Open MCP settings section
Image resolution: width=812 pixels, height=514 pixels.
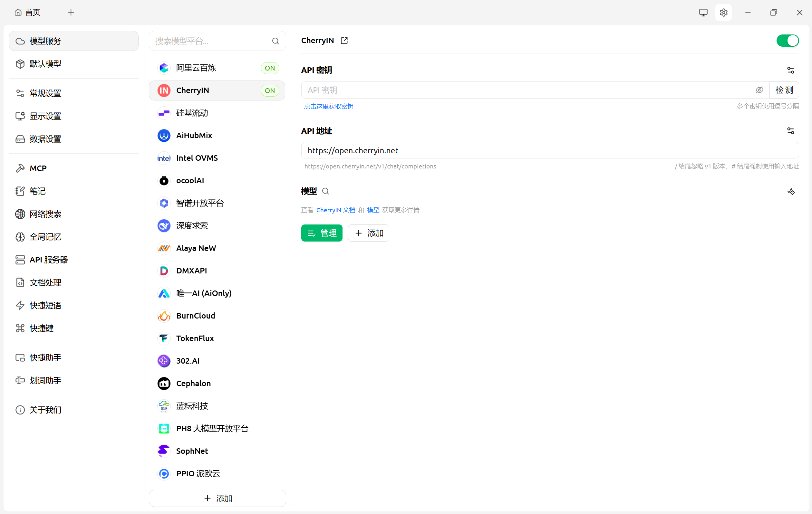click(74, 168)
